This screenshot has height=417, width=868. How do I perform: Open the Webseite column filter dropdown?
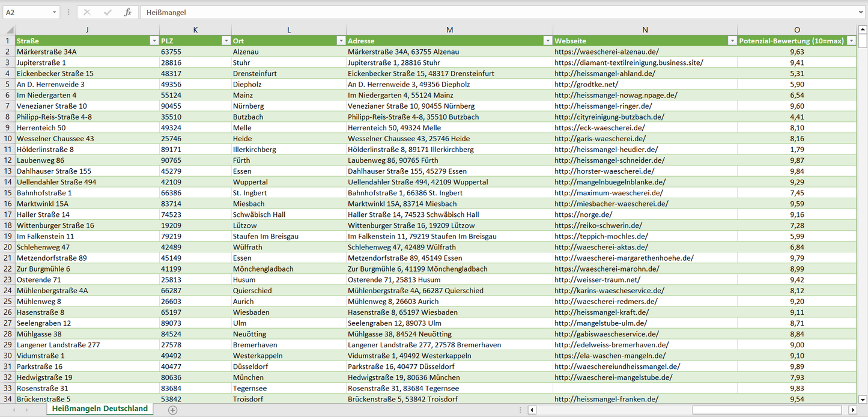pos(732,41)
